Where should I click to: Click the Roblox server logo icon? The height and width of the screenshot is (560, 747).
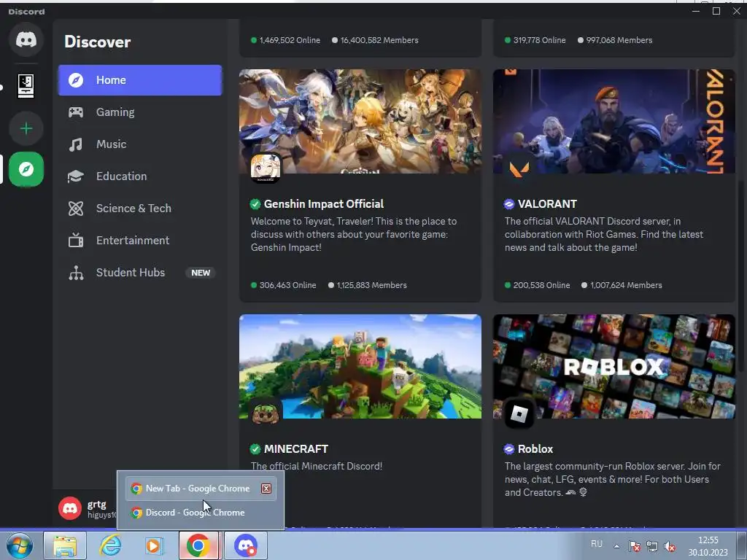pyautogui.click(x=519, y=413)
